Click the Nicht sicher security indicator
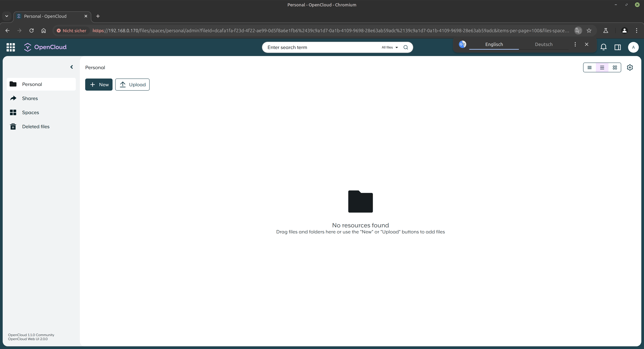 pyautogui.click(x=71, y=31)
